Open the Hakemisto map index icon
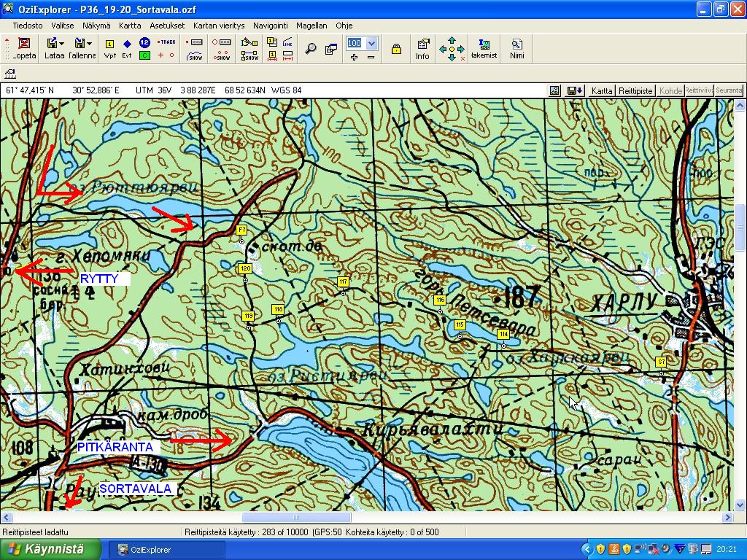The image size is (747, 560). point(483,49)
